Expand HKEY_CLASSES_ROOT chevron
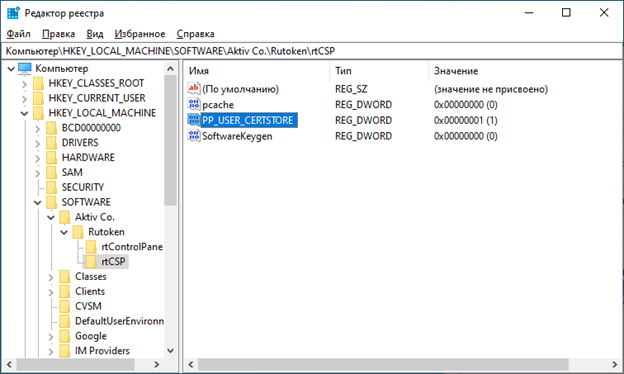 point(24,84)
